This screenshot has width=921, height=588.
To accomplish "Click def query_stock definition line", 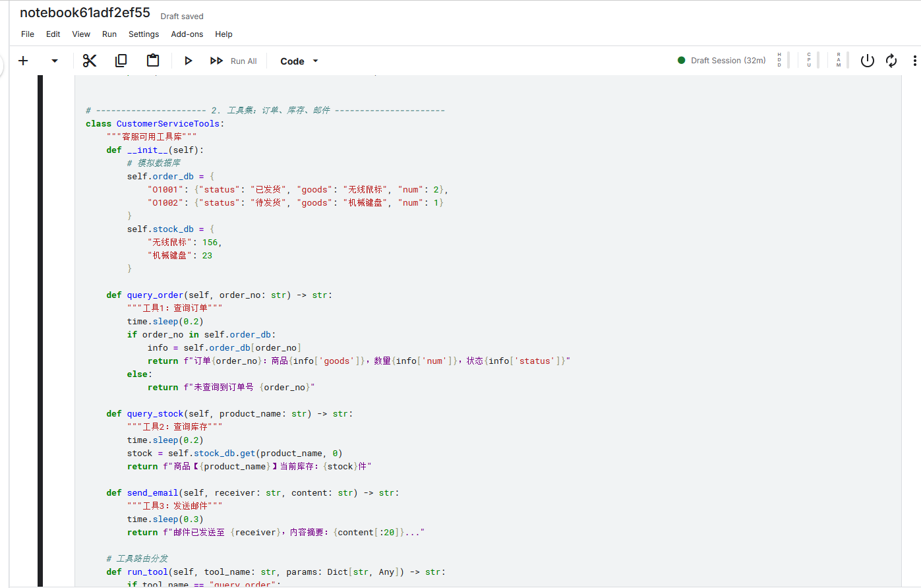I will tap(229, 413).
